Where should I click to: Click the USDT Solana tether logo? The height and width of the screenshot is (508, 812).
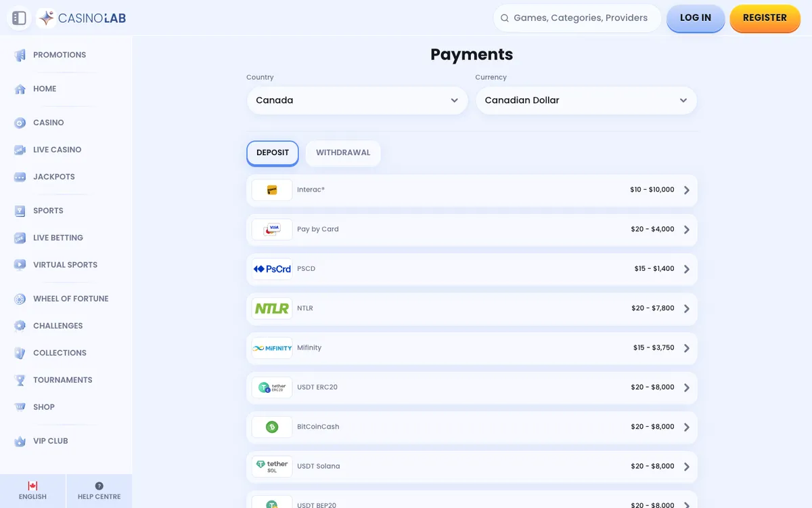[x=272, y=467]
